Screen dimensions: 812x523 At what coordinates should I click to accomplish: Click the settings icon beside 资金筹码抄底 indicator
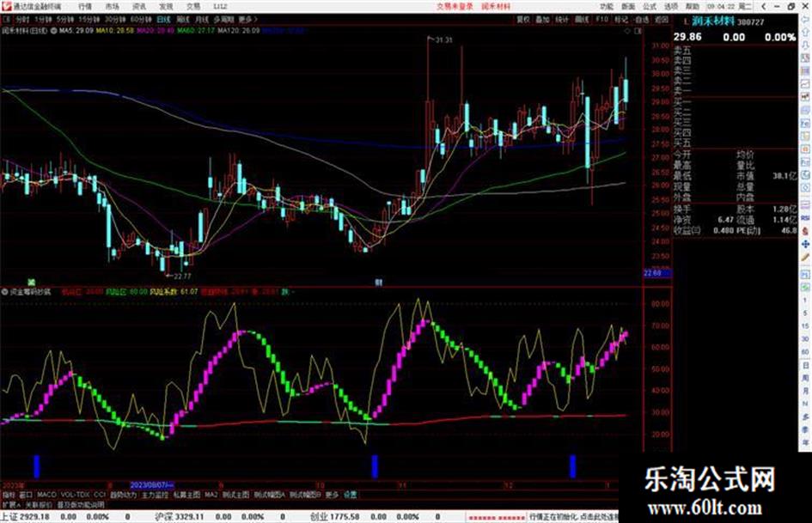click(x=4, y=292)
